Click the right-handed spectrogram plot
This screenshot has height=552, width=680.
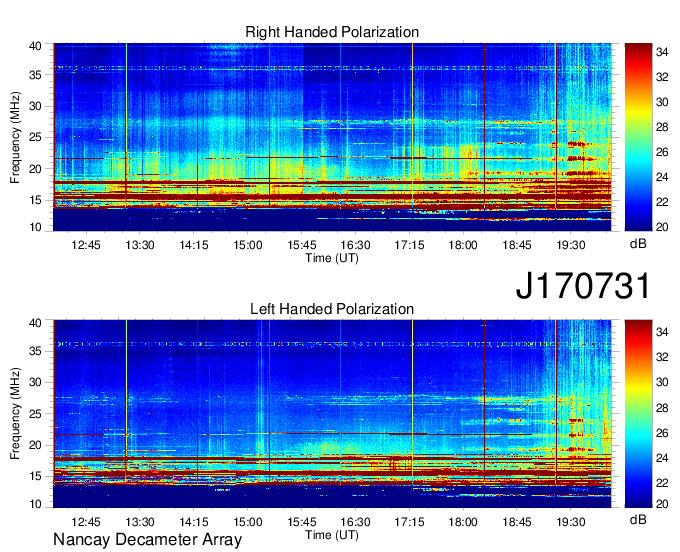pyautogui.click(x=332, y=137)
